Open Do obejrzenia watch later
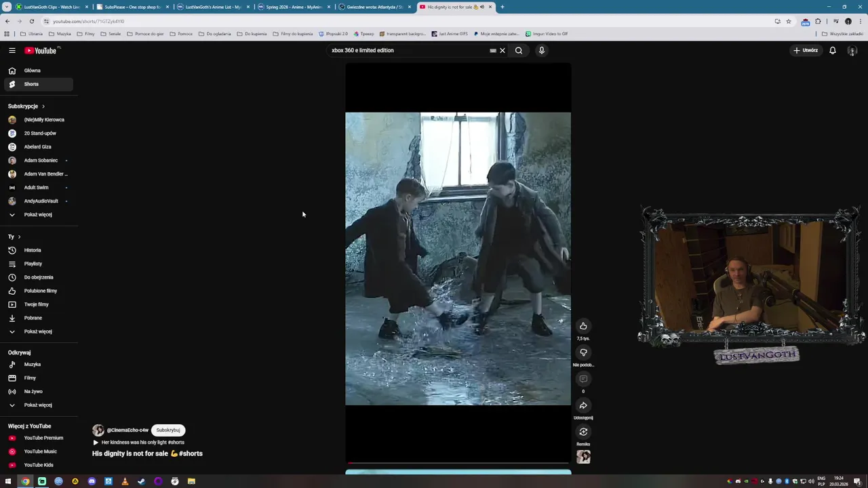This screenshot has height=488, width=868. 37,277
